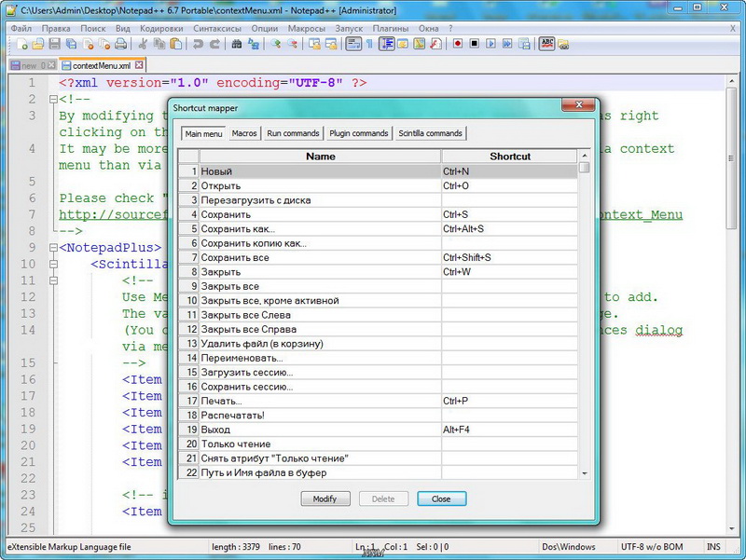This screenshot has width=746, height=560.
Task: Collapse the NotepadPlus fold on line 9
Action: click(53, 248)
